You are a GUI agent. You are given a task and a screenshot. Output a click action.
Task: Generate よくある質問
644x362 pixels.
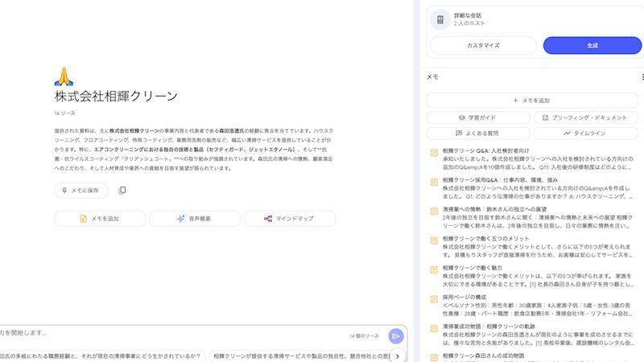[x=478, y=133]
